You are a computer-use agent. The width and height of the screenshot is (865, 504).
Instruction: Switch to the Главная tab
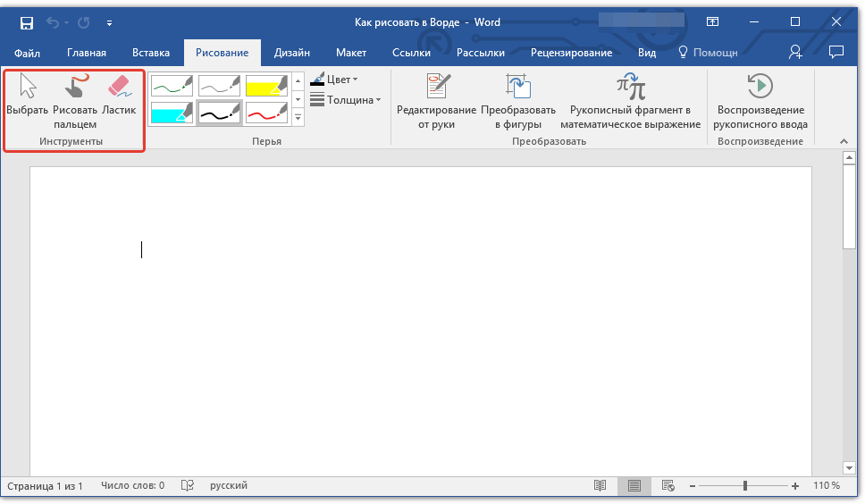[87, 53]
